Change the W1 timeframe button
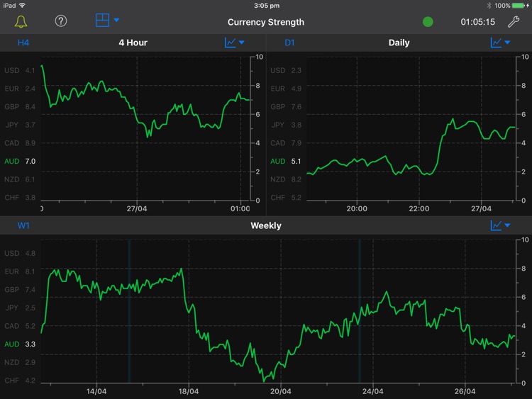Viewport: 532px width, 399px height. coord(23,225)
